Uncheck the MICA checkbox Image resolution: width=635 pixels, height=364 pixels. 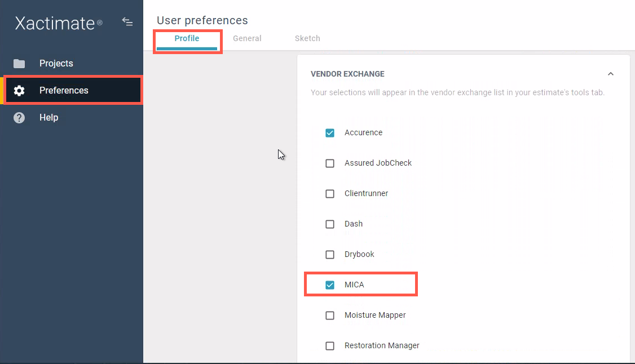click(330, 285)
